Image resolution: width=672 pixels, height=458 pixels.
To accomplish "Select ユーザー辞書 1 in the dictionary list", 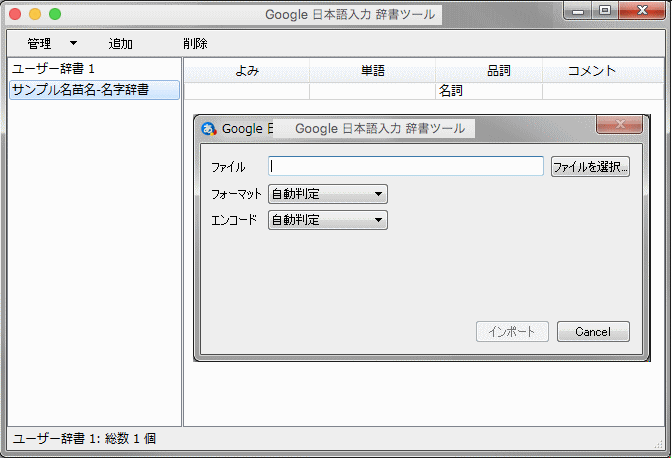I will coord(94,69).
